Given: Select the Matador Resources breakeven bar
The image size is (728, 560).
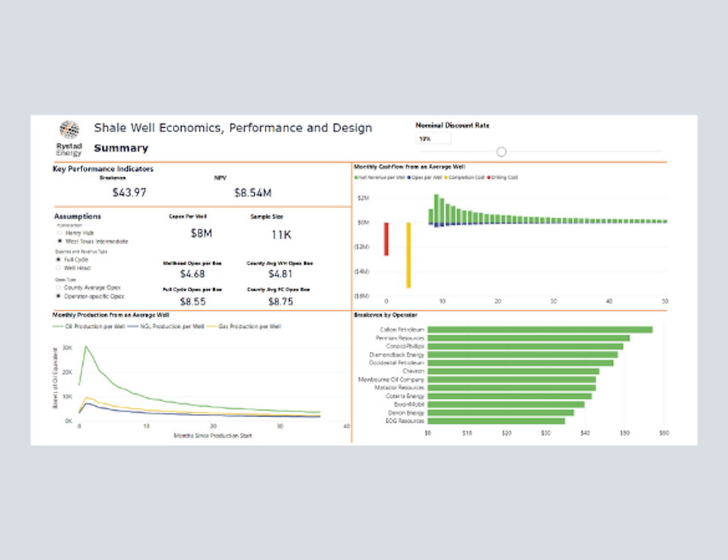Looking at the screenshot, I should (x=511, y=388).
